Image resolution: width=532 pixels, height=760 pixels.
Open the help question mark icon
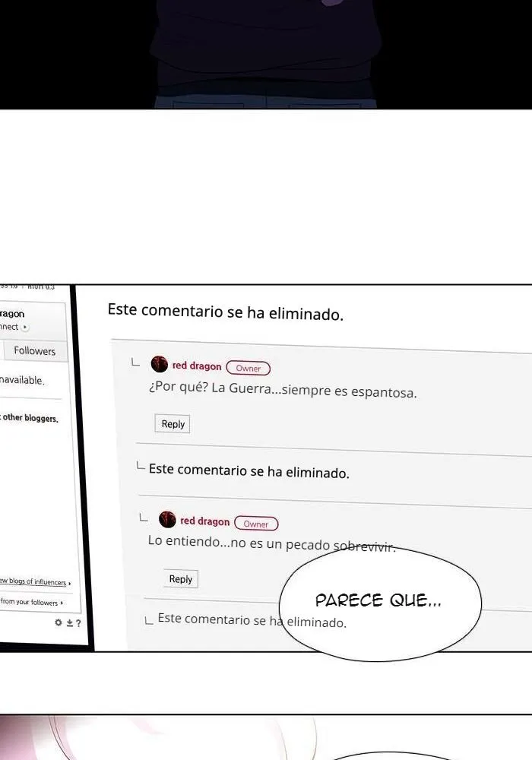tap(78, 623)
